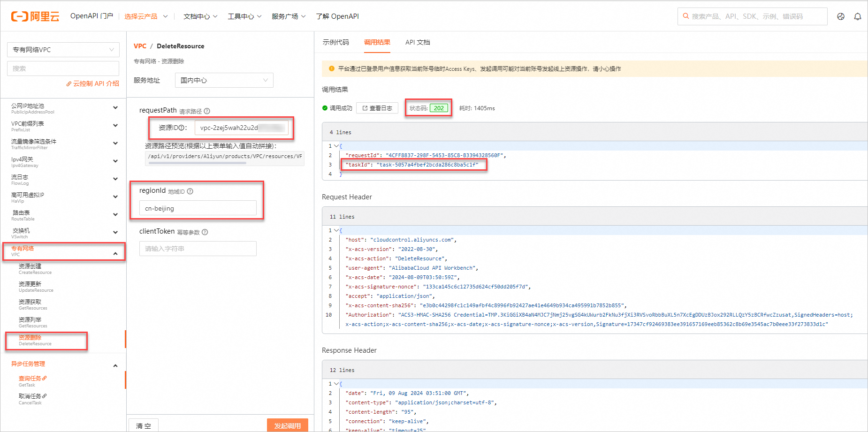This screenshot has height=432, width=868.
Task: Focus the top product and API search box
Action: tap(752, 16)
